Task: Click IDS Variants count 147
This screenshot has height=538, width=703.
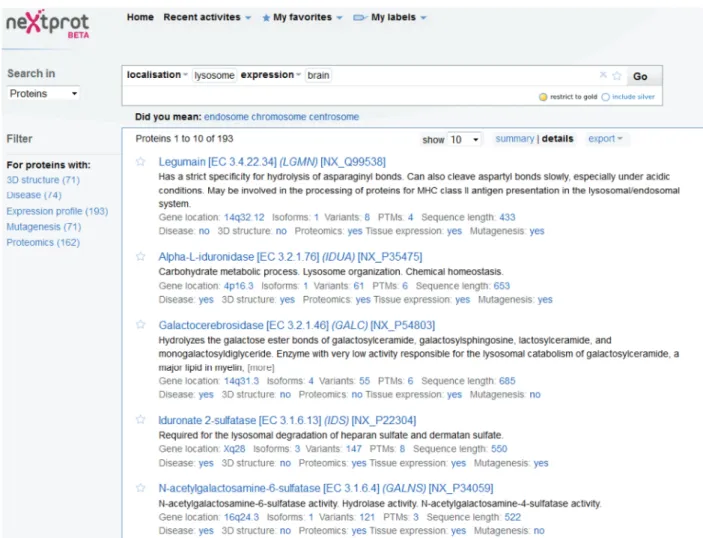Action: coord(354,449)
